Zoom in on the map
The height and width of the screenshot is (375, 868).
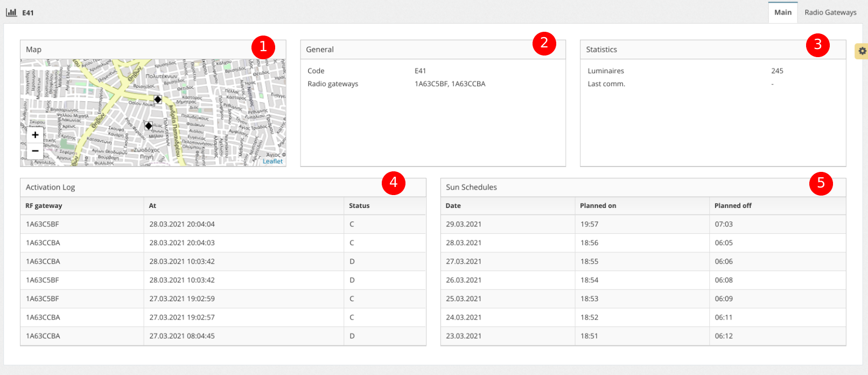pyautogui.click(x=35, y=135)
